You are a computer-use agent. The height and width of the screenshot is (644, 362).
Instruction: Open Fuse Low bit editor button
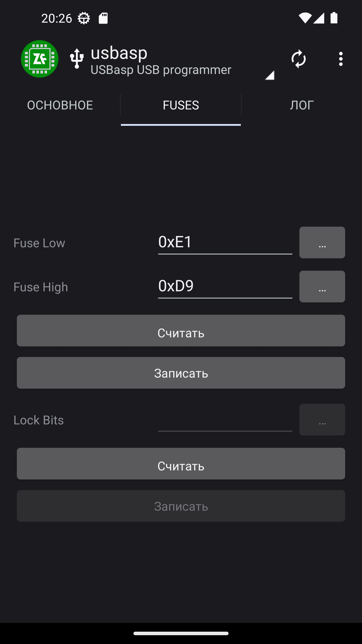pos(322,243)
